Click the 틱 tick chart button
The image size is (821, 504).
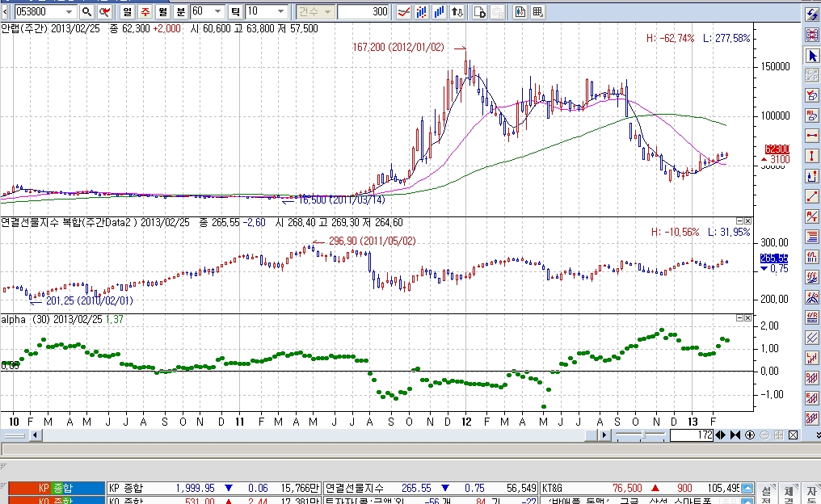coord(236,11)
